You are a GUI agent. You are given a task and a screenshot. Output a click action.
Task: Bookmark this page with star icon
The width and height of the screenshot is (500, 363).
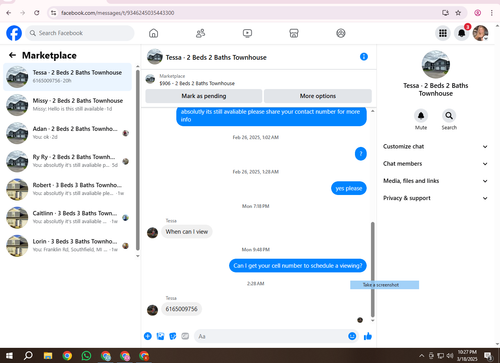coord(458,13)
